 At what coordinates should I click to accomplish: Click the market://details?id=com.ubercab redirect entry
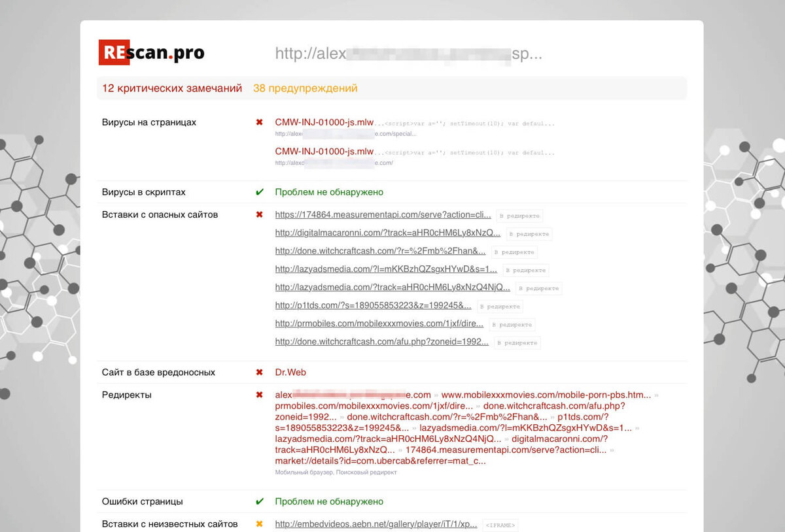381,461
